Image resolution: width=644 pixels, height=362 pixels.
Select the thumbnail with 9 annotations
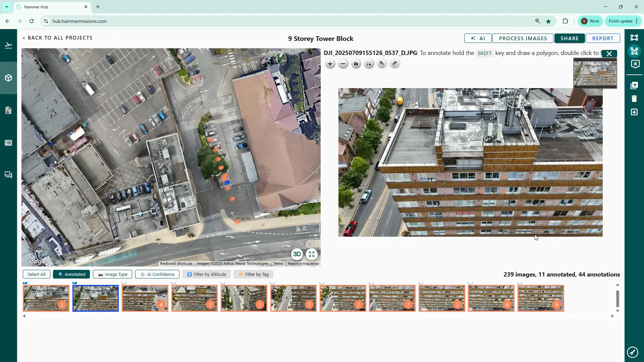pos(540,298)
